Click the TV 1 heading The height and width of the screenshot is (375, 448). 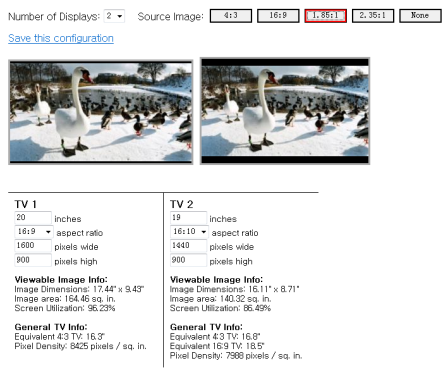pyautogui.click(x=26, y=204)
